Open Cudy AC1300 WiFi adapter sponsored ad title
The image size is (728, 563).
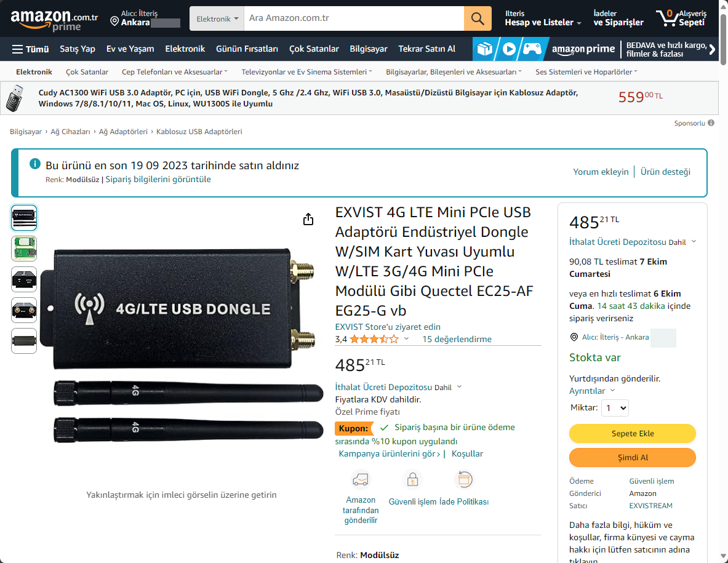tap(308, 98)
